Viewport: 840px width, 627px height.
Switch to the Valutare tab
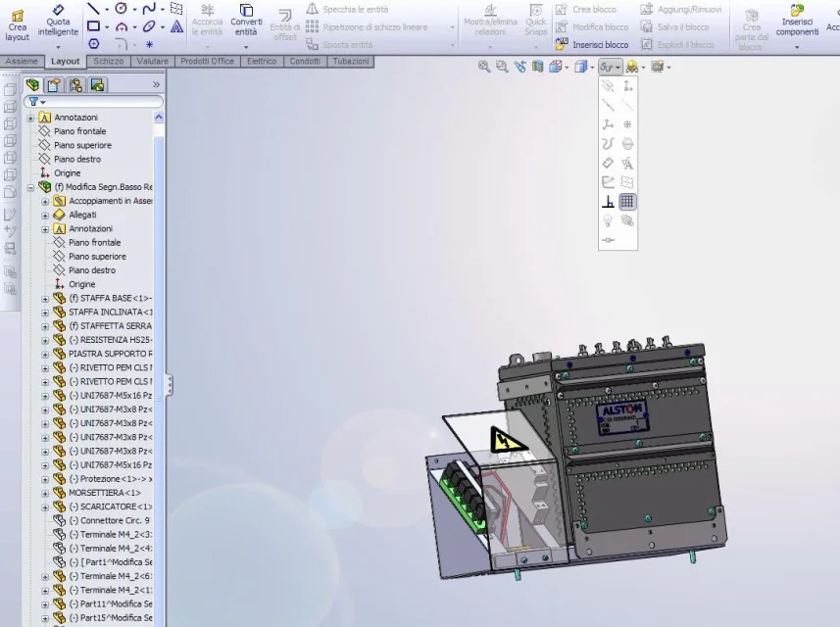(x=151, y=61)
